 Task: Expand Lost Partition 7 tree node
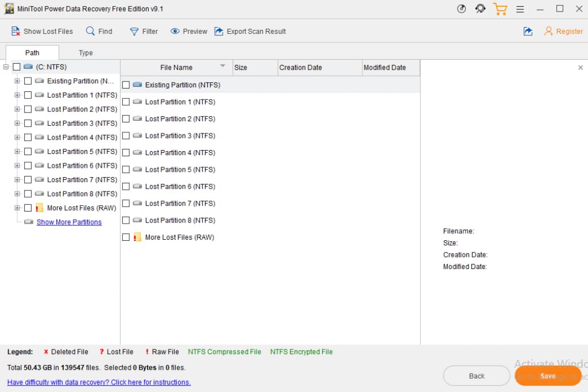point(17,179)
